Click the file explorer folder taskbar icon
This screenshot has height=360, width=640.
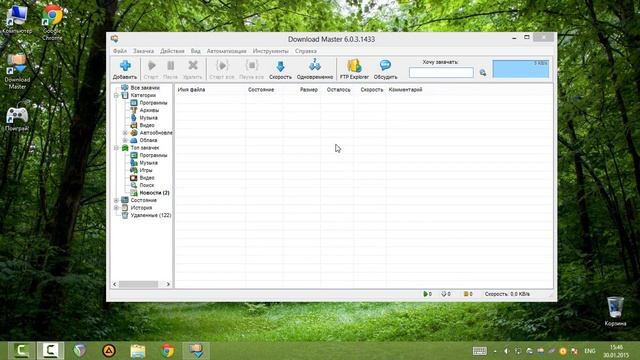click(x=138, y=351)
